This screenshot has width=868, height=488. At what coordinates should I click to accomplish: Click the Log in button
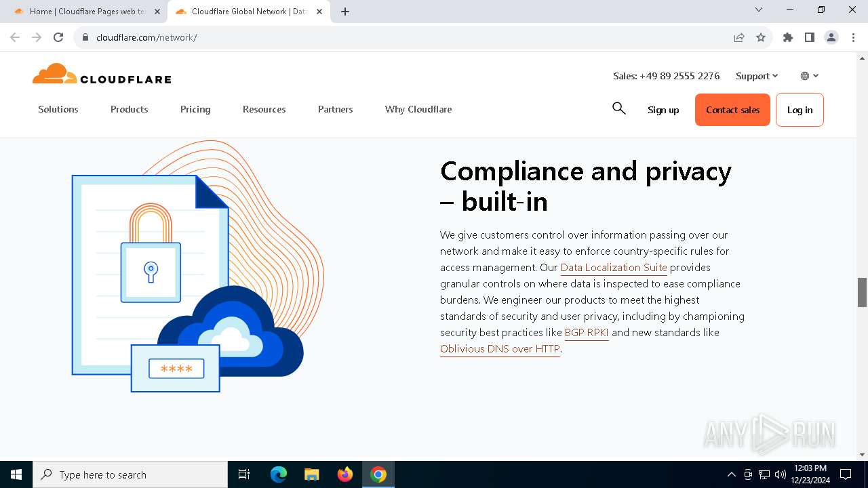[800, 110]
